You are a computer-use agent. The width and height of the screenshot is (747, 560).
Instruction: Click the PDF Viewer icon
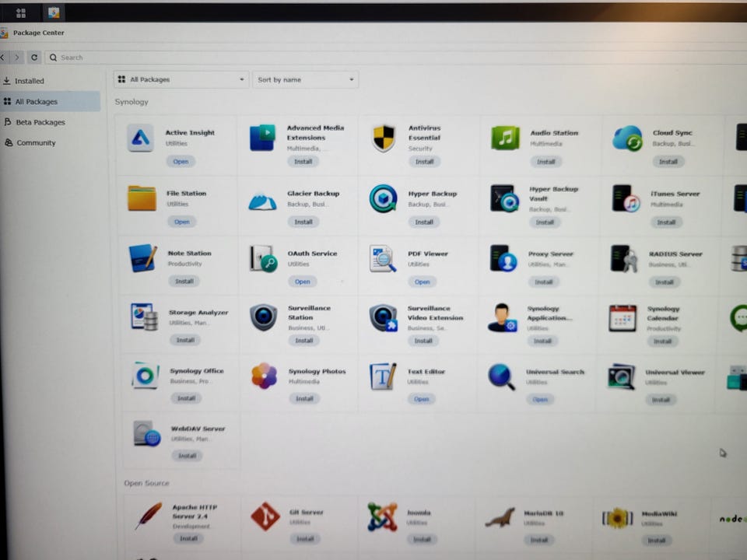383,258
